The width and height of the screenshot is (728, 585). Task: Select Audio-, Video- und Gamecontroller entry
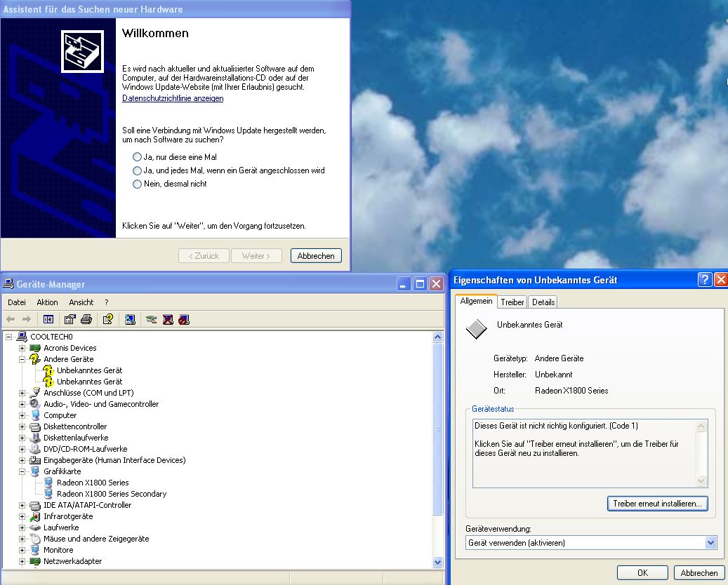(x=101, y=404)
